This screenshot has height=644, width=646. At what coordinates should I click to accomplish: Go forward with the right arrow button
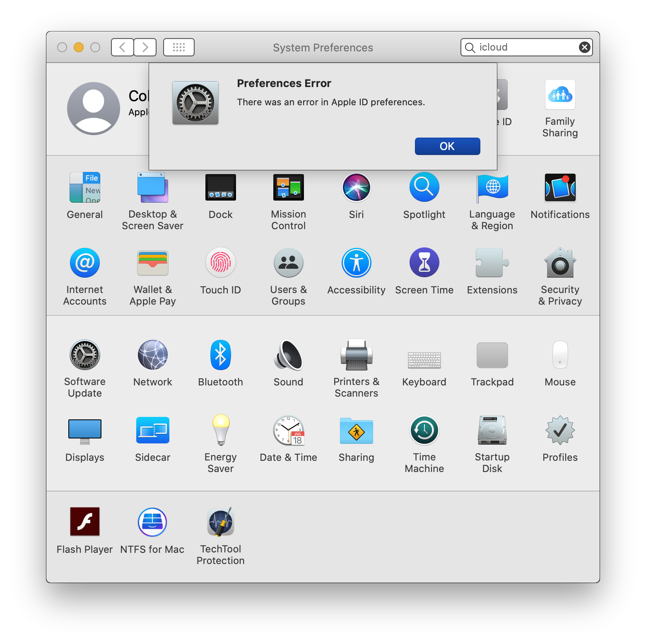[x=145, y=47]
